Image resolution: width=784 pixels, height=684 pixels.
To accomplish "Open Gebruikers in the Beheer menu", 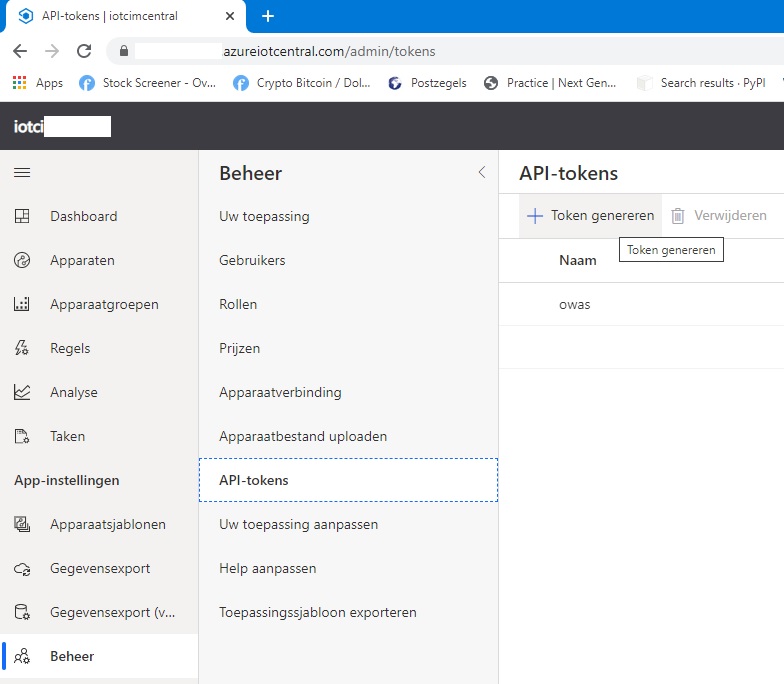I will tap(252, 260).
